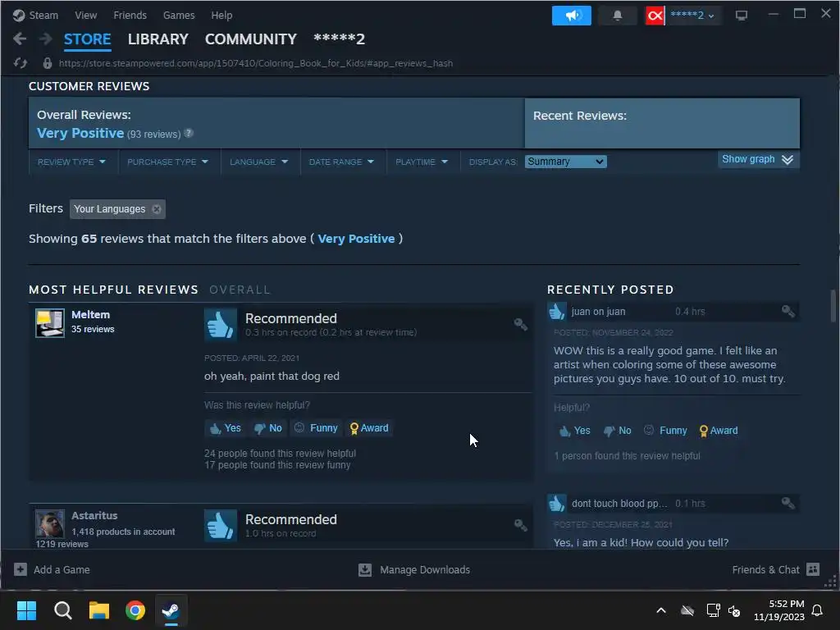840x630 pixels.
Task: Click the thumbs-up icon on Meltem's review
Action: 220,325
